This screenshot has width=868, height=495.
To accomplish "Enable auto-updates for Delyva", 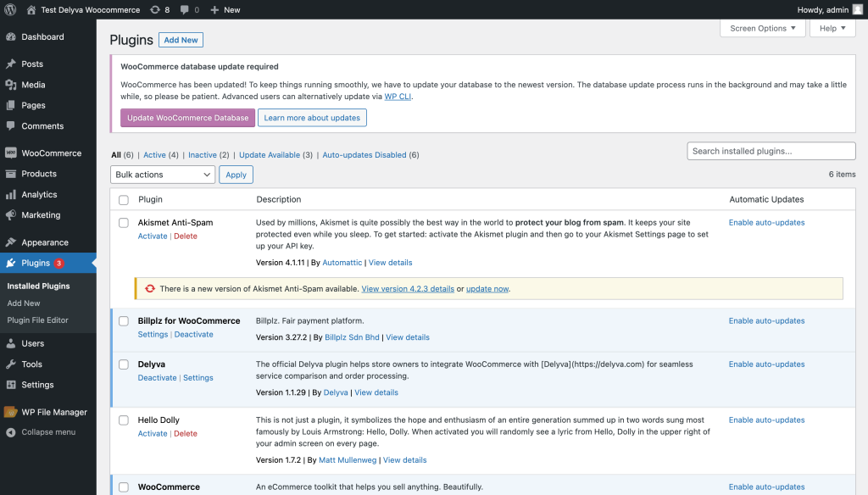I will [x=766, y=364].
